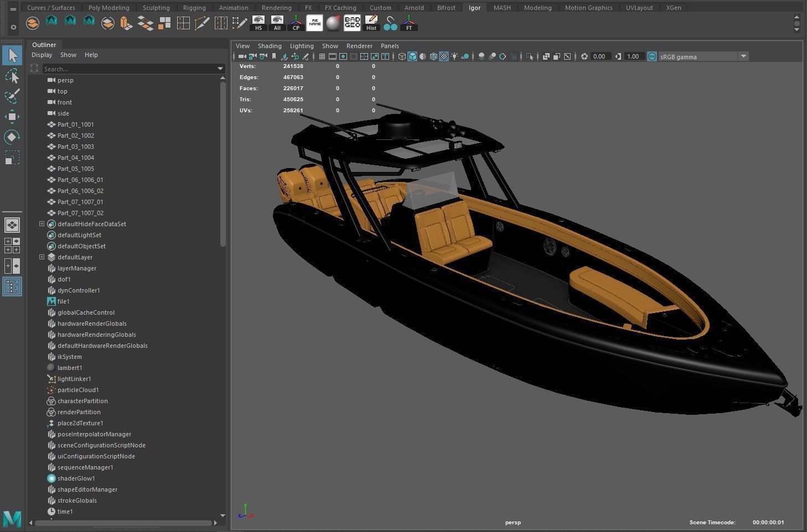Click the Outliner horizontal scrollbar

[x=124, y=523]
